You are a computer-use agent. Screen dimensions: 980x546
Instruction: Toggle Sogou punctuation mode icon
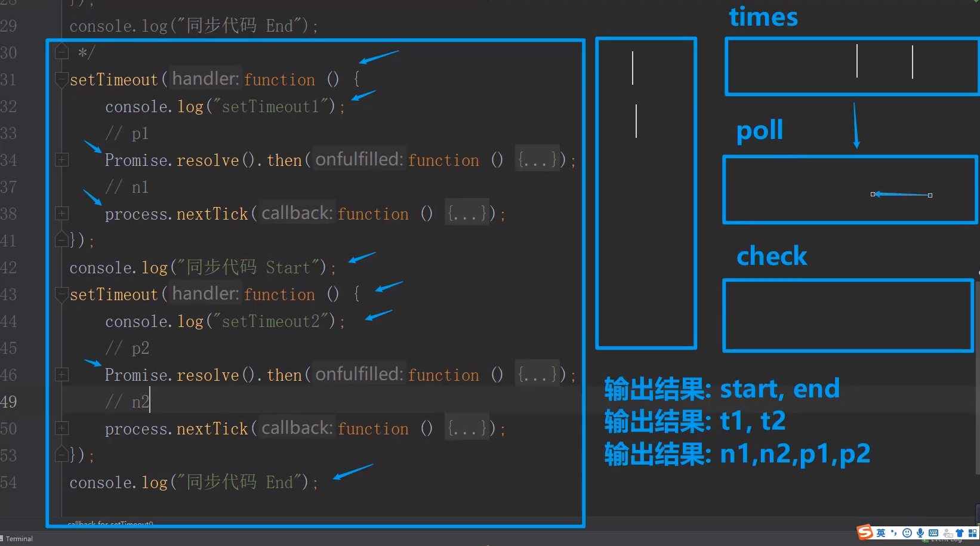click(894, 533)
